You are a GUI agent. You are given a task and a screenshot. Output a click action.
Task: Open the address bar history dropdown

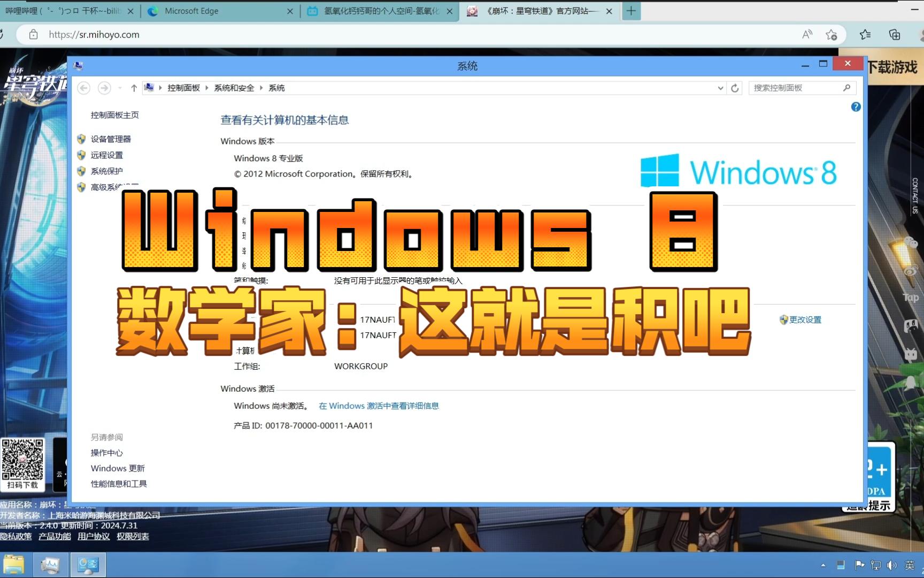[x=720, y=88]
